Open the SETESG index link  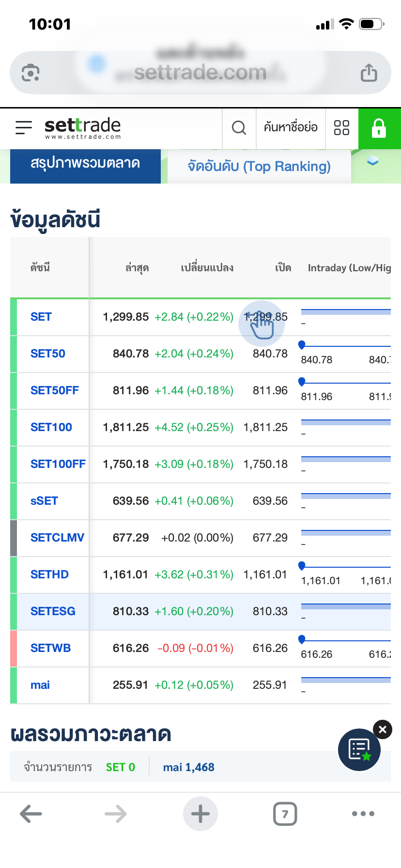(53, 611)
